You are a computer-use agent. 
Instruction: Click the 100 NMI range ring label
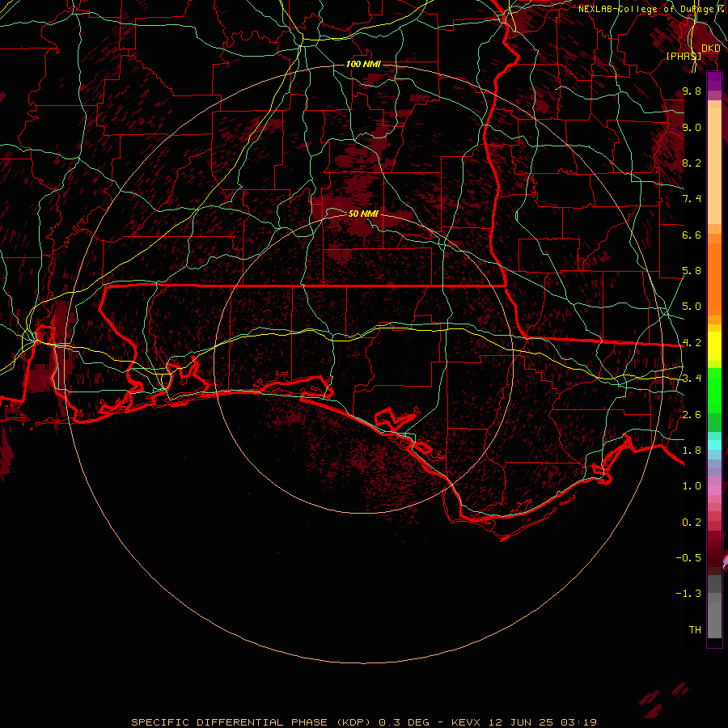coord(363,64)
